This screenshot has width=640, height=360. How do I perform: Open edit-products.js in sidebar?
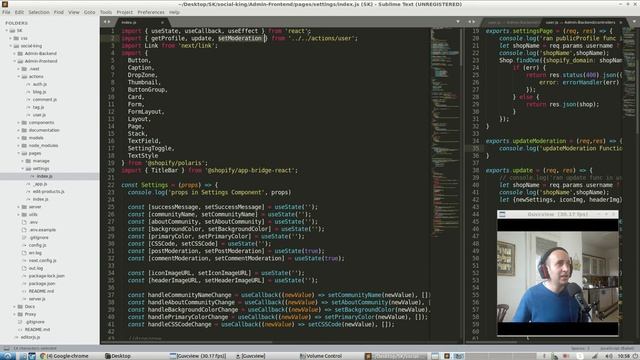click(49, 191)
